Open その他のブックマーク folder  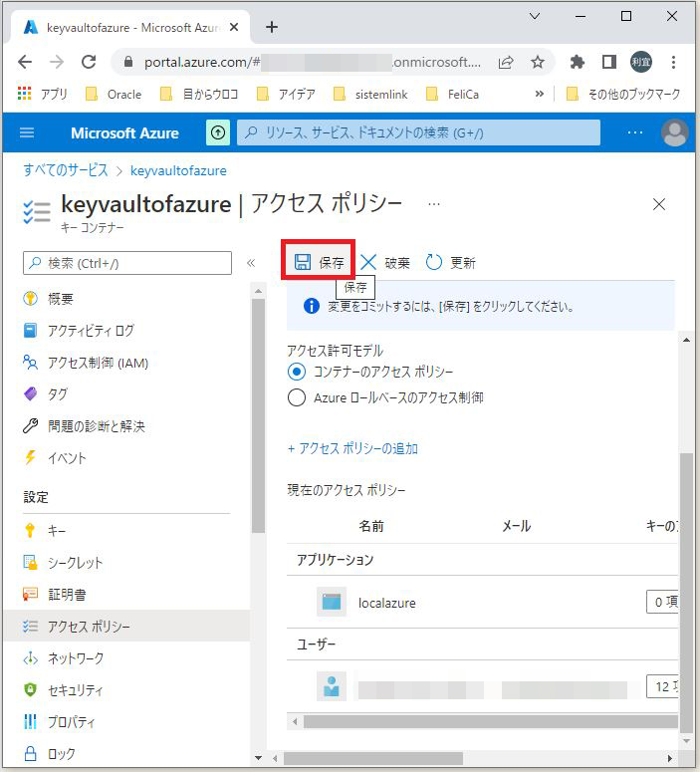[x=623, y=94]
